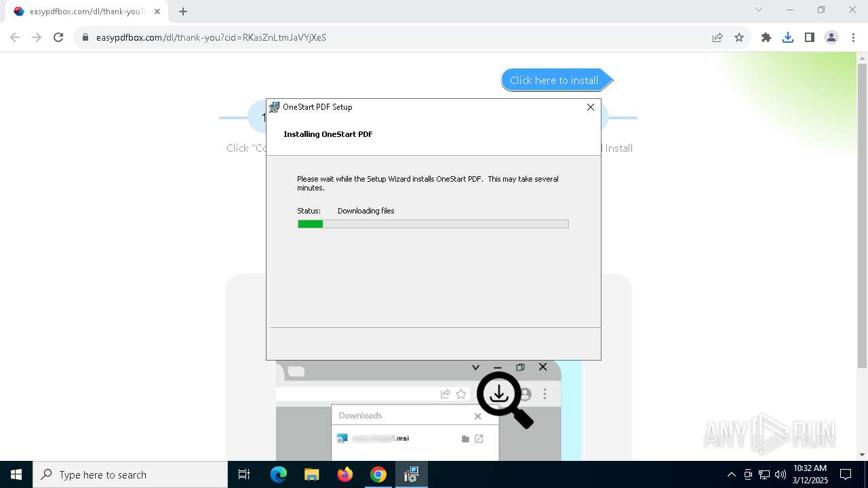Bookmark this tab with star icon
868x488 pixels.
(x=739, y=37)
